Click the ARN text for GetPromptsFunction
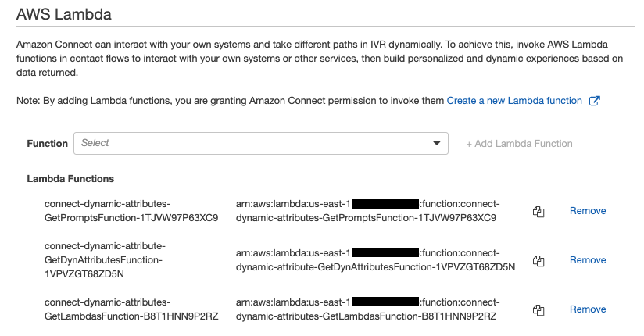 tap(367, 211)
